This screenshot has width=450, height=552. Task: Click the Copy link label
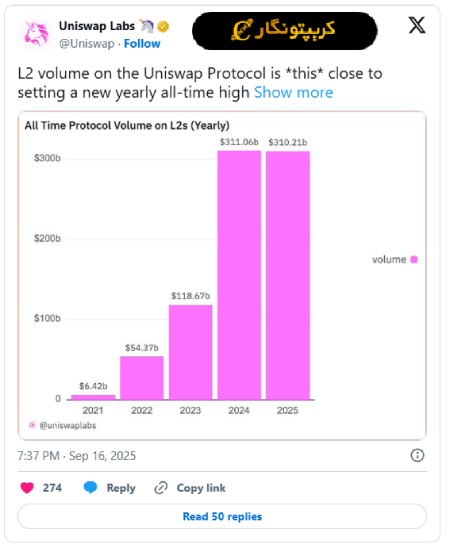point(201,488)
